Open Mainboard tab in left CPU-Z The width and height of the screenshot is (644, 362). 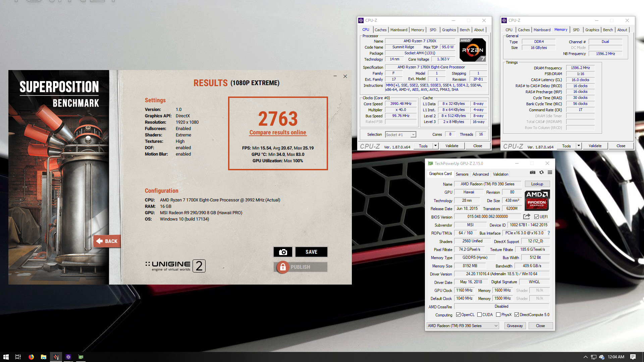399,30
